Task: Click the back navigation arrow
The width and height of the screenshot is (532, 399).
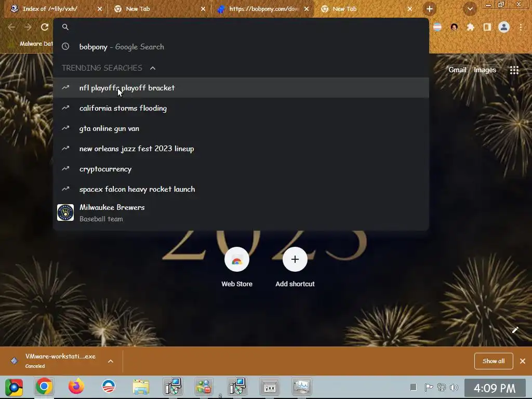Action: click(x=11, y=27)
